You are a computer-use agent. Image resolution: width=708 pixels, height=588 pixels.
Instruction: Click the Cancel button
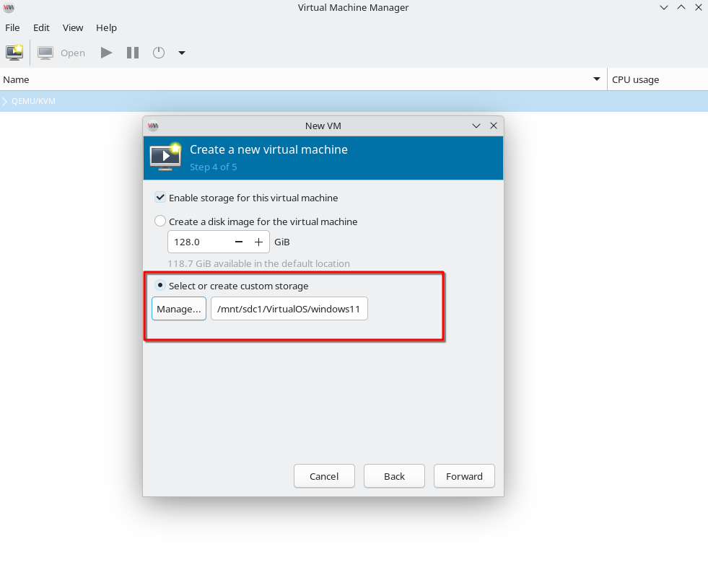324,476
